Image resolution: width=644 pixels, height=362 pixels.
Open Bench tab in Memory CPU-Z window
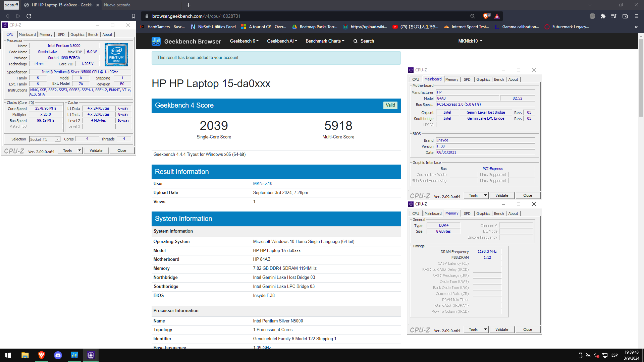pyautogui.click(x=499, y=214)
